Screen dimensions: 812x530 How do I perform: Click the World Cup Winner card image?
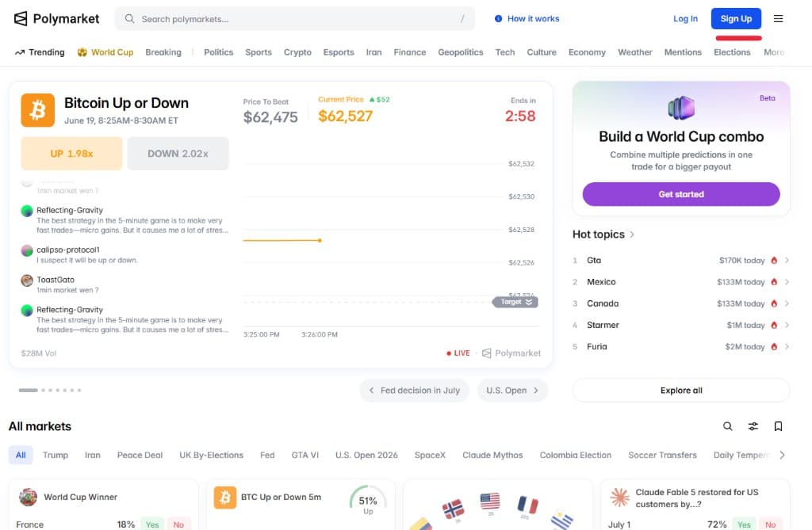coord(29,498)
